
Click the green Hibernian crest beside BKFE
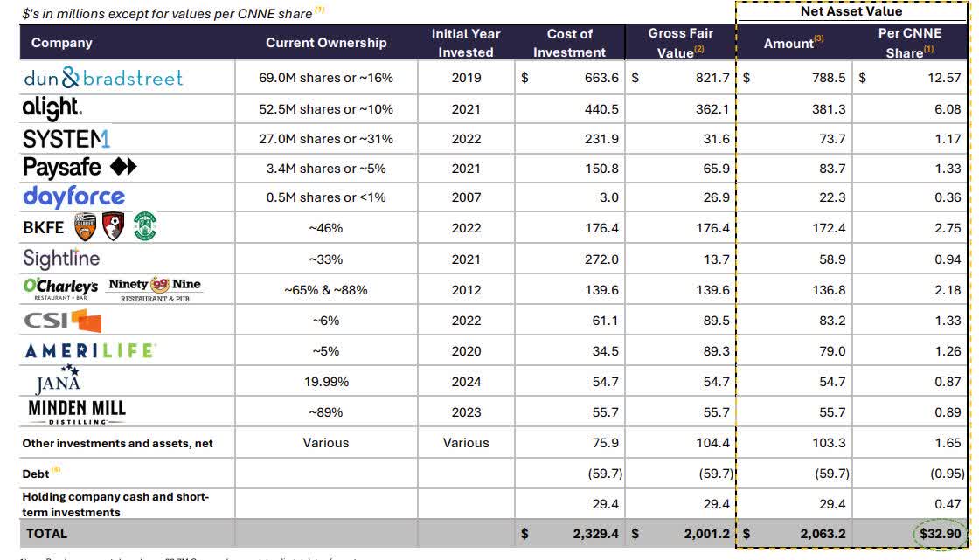[x=145, y=226]
